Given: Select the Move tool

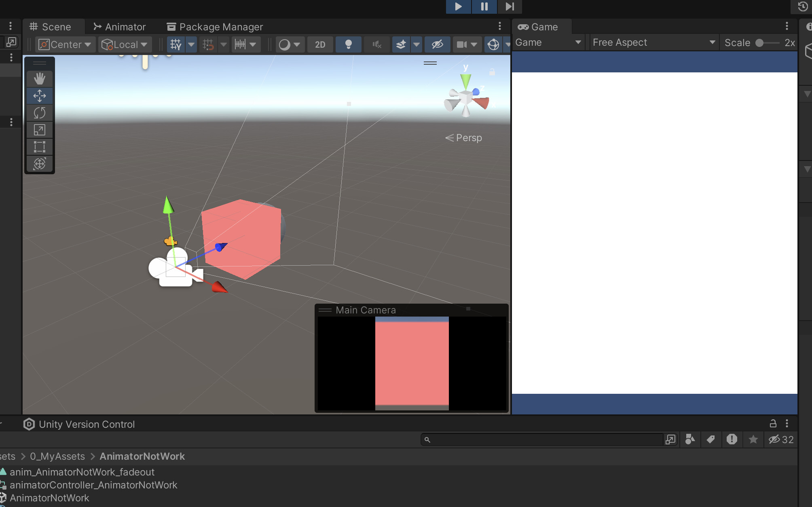Looking at the screenshot, I should point(39,96).
